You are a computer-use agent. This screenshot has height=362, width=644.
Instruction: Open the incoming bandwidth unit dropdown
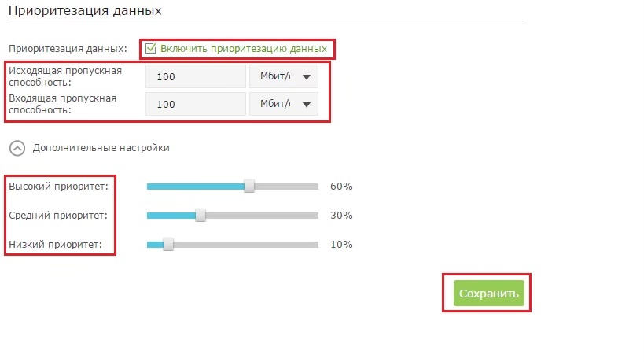284,104
